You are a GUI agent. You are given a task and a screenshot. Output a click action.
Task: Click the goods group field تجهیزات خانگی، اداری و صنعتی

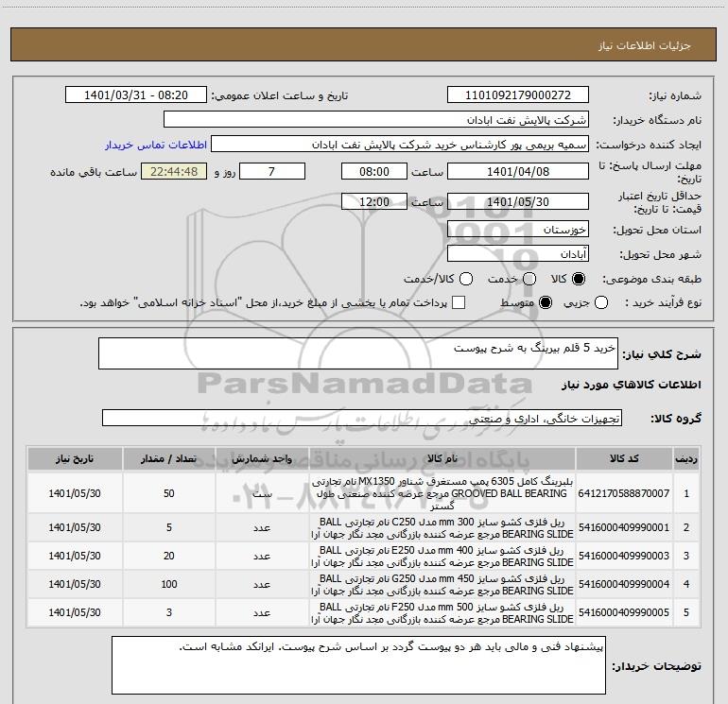362,418
